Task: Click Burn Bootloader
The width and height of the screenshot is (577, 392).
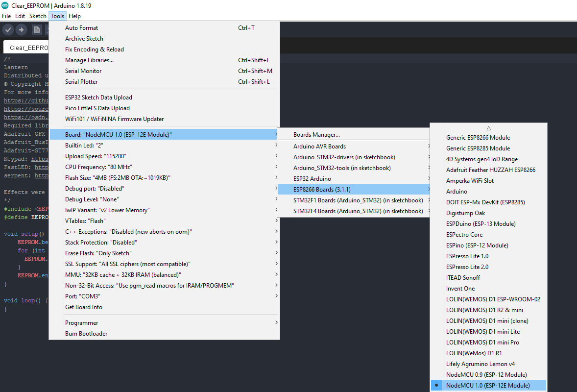Action: click(x=86, y=334)
